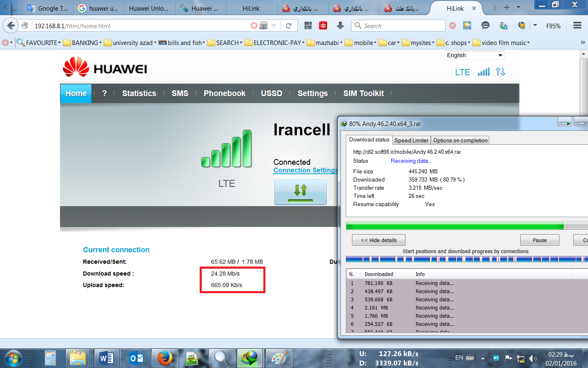Click the Connection Settings link

[305, 170]
